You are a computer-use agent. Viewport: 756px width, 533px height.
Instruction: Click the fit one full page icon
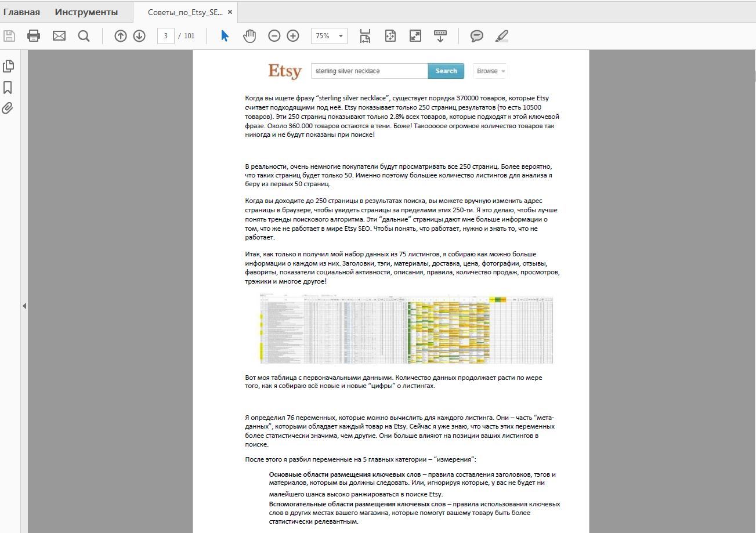tap(390, 36)
